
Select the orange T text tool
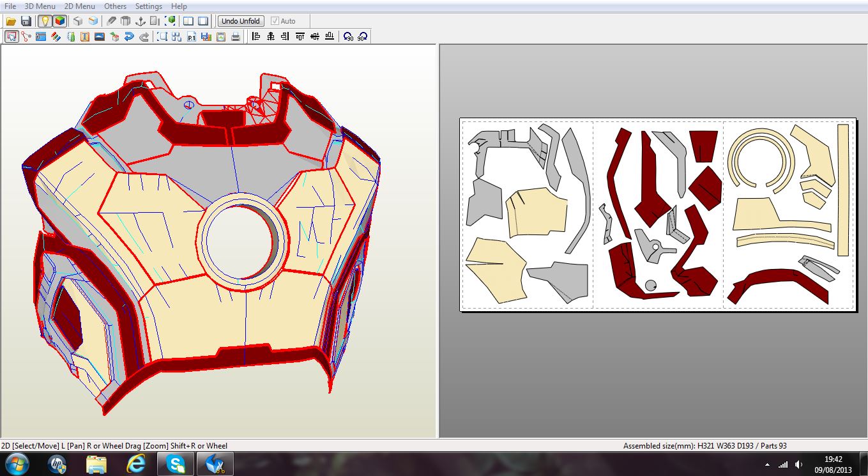point(85,36)
